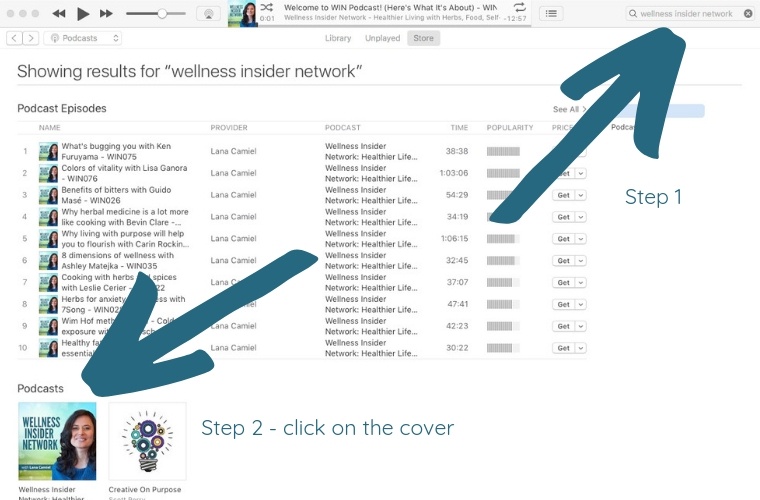Image resolution: width=760 pixels, height=500 pixels.
Task: Click the now playing progress bar
Action: click(x=394, y=26)
